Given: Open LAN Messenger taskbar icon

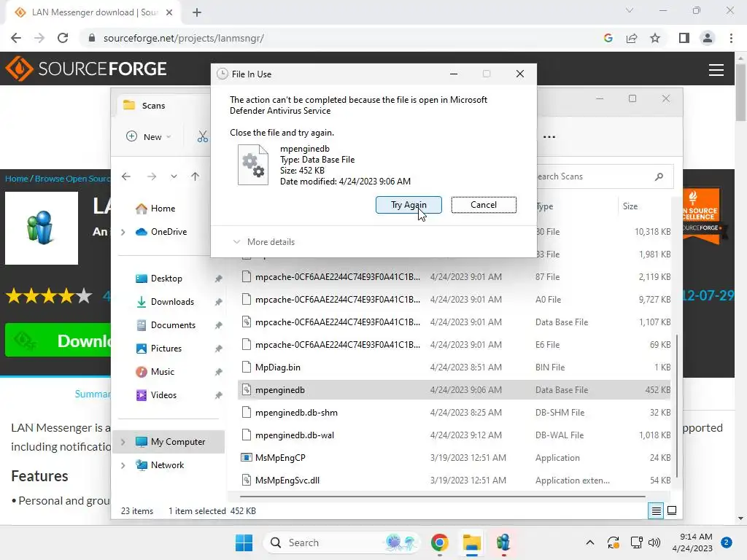Looking at the screenshot, I should (x=503, y=542).
